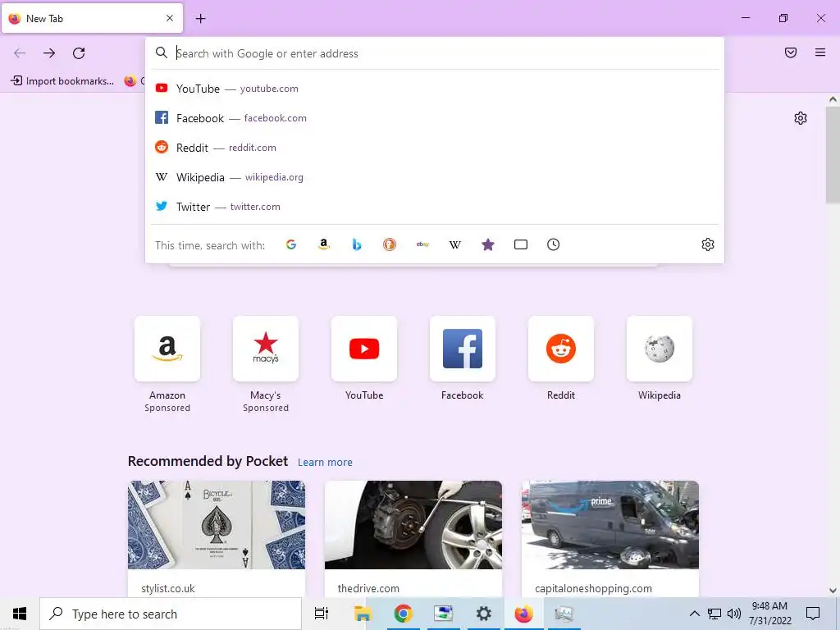This screenshot has width=840, height=630.
Task: Open the capitaloneshopping.com Prime van story
Action: point(610,538)
